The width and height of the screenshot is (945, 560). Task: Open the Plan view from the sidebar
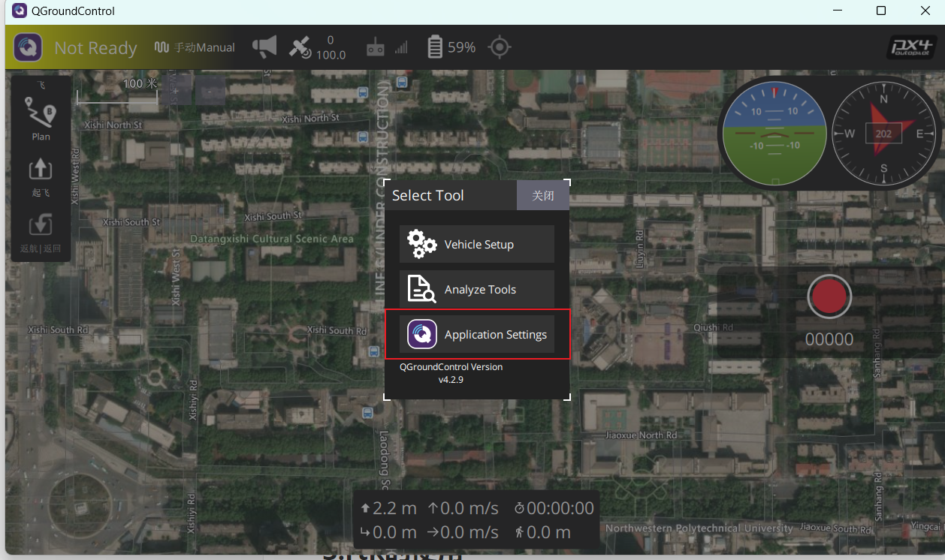pyautogui.click(x=41, y=119)
